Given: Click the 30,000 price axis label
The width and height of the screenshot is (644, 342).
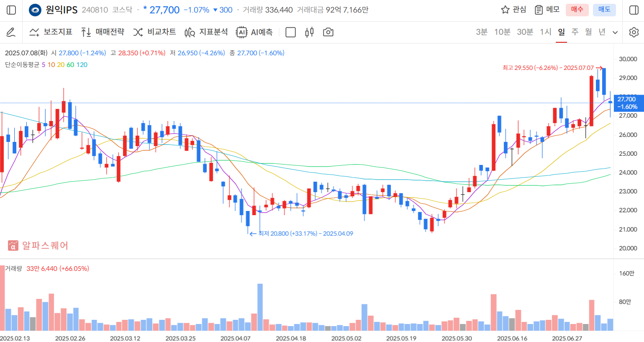Looking at the screenshot, I should tap(628, 59).
